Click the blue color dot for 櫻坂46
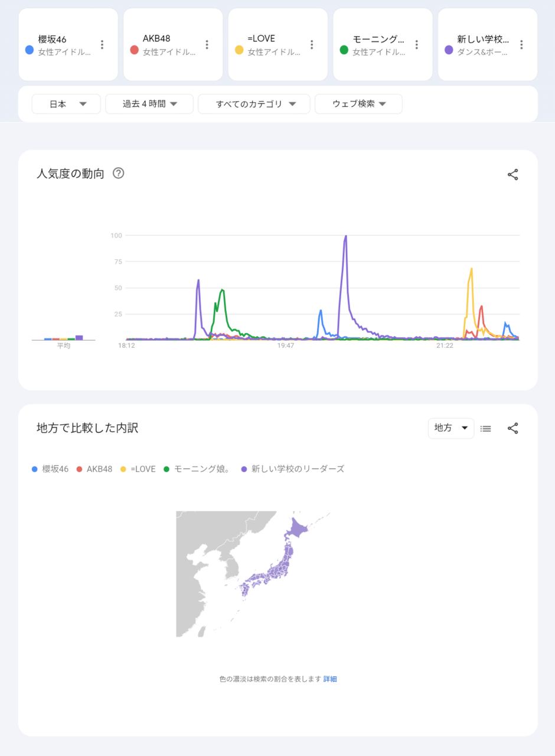The width and height of the screenshot is (555, 756). [30, 50]
